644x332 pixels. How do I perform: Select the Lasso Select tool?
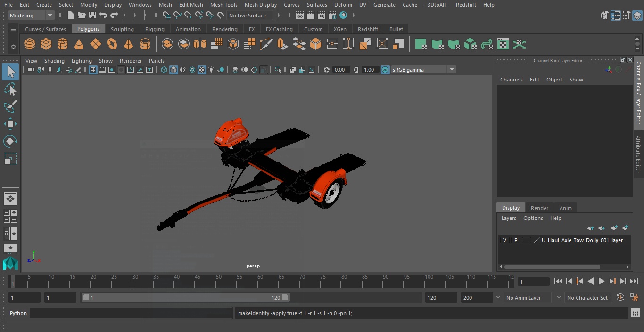coord(10,89)
